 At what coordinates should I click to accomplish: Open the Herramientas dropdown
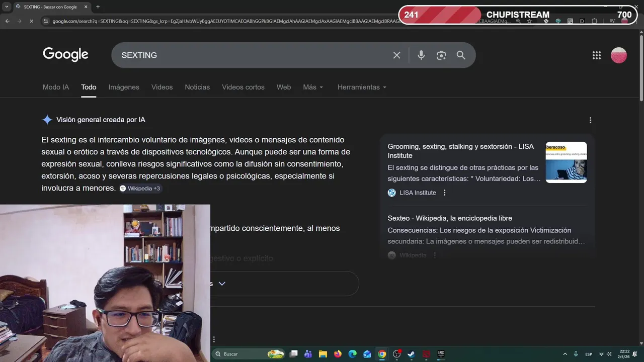(x=362, y=87)
